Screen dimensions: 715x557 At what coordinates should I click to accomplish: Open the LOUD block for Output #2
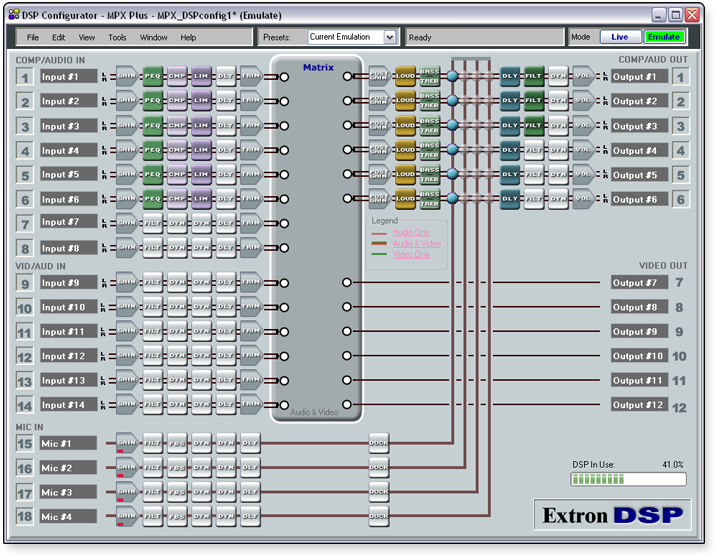405,100
